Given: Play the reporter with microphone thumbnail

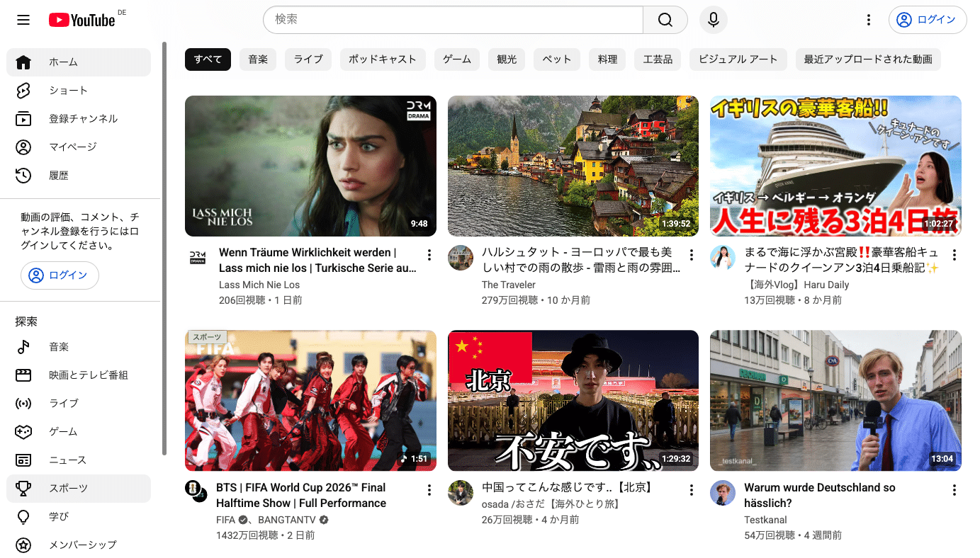Looking at the screenshot, I should pyautogui.click(x=835, y=401).
